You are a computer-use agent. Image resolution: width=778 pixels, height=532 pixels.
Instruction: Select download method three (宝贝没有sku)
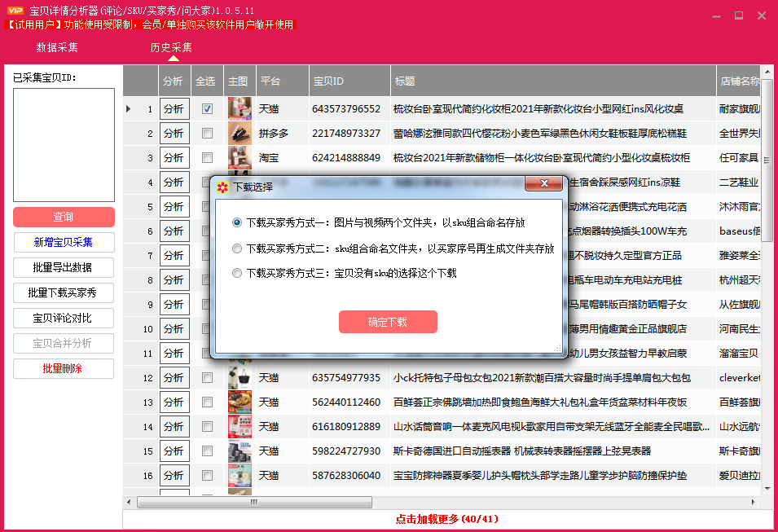pyautogui.click(x=237, y=274)
